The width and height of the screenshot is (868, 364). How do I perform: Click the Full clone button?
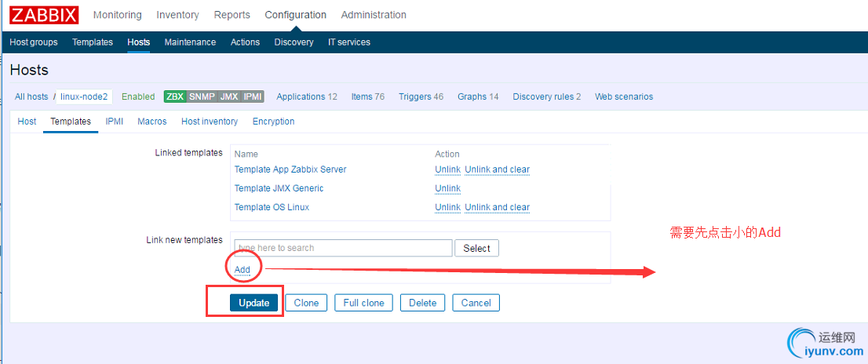click(x=363, y=303)
